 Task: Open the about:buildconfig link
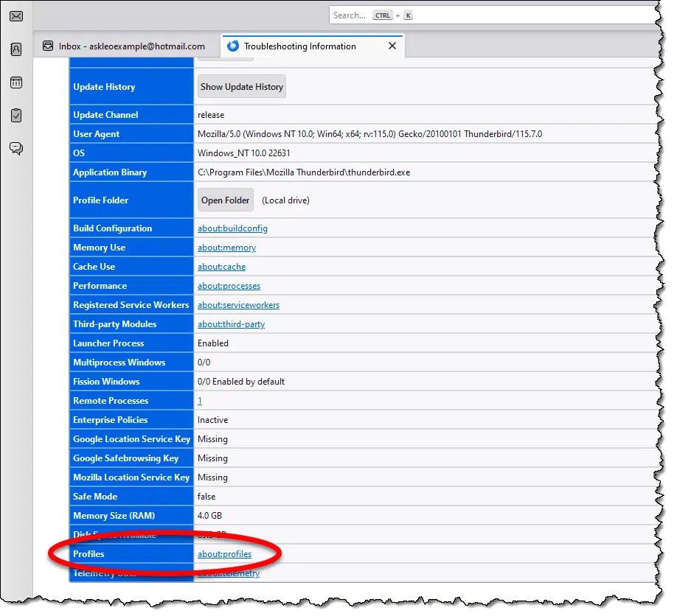tap(232, 228)
